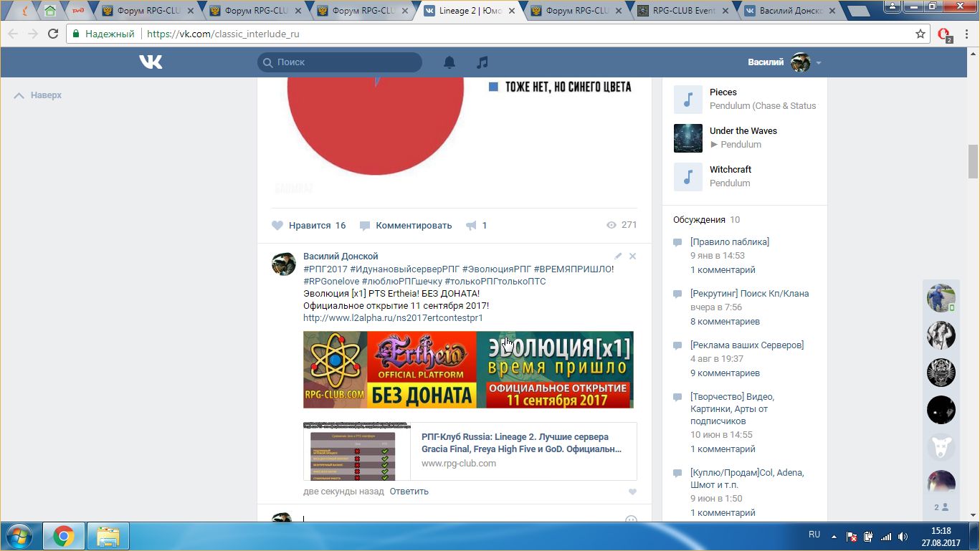Open the discussion [Рекрутинг] Поиск Кп/Клана

click(749, 293)
